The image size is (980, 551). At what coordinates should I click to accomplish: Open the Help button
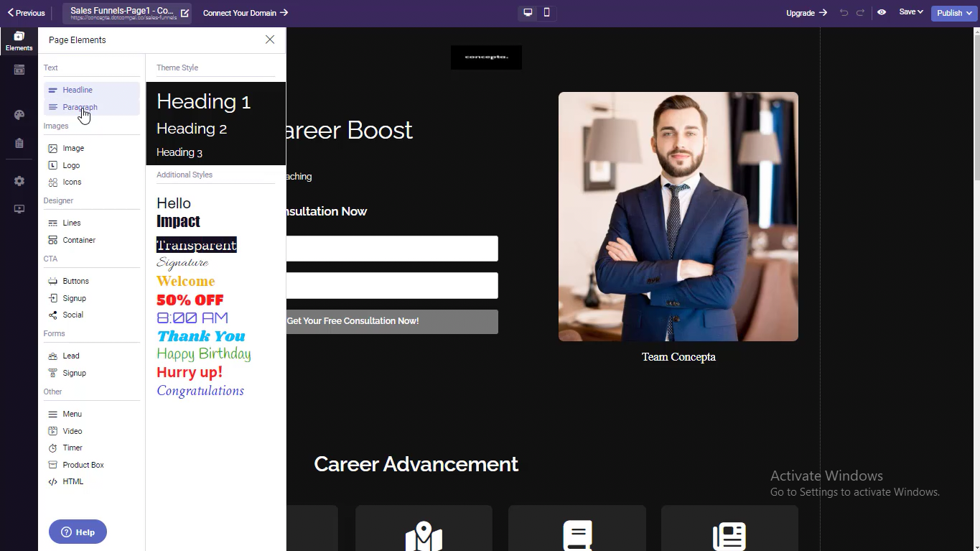78,532
